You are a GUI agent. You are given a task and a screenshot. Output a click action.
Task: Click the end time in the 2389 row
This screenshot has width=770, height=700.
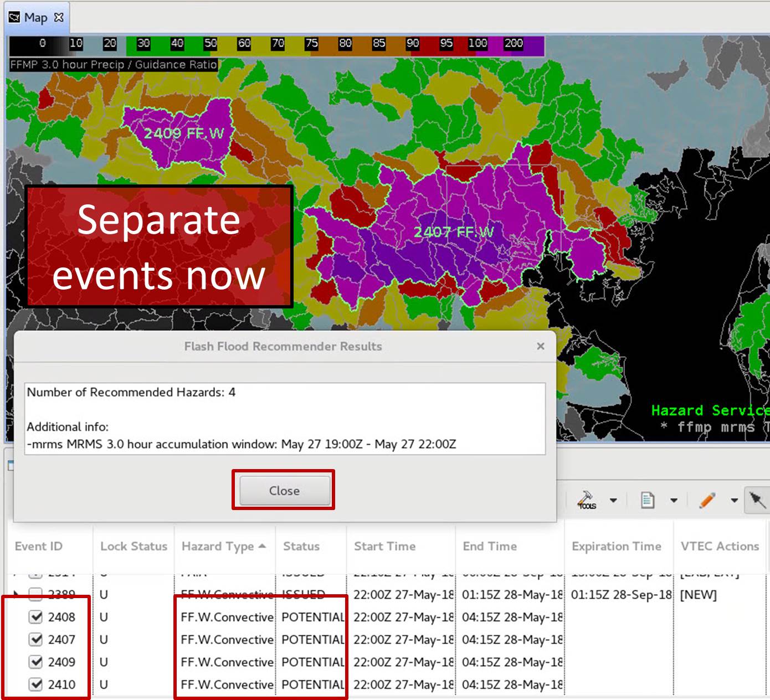[512, 595]
